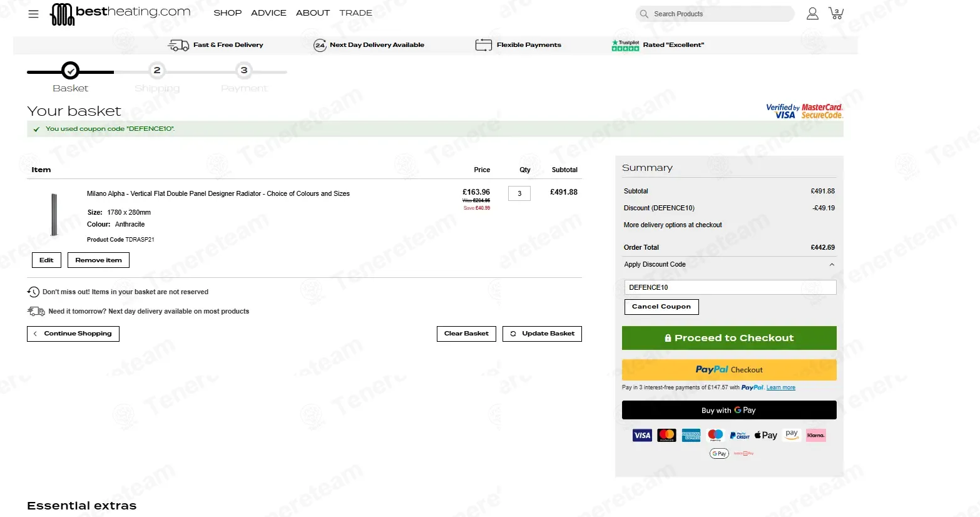The height and width of the screenshot is (517, 980).
Task: Click the BestHeating logo
Action: [x=120, y=14]
